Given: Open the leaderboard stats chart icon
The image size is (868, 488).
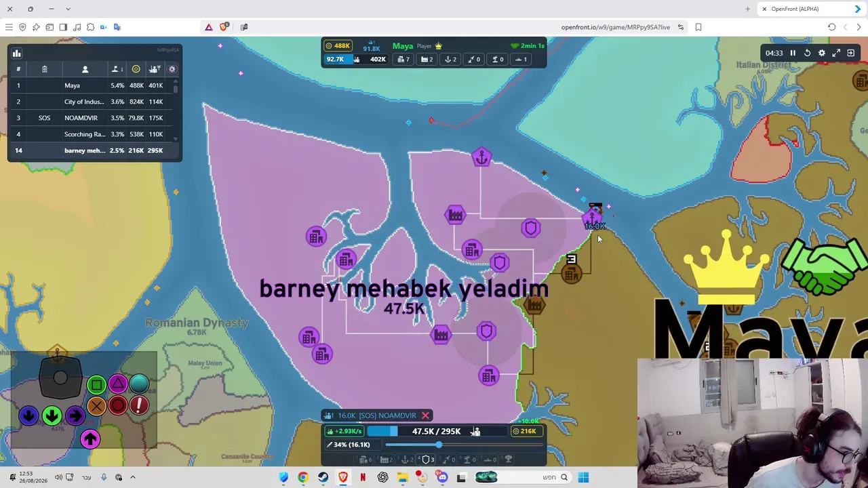Looking at the screenshot, I should [x=17, y=53].
